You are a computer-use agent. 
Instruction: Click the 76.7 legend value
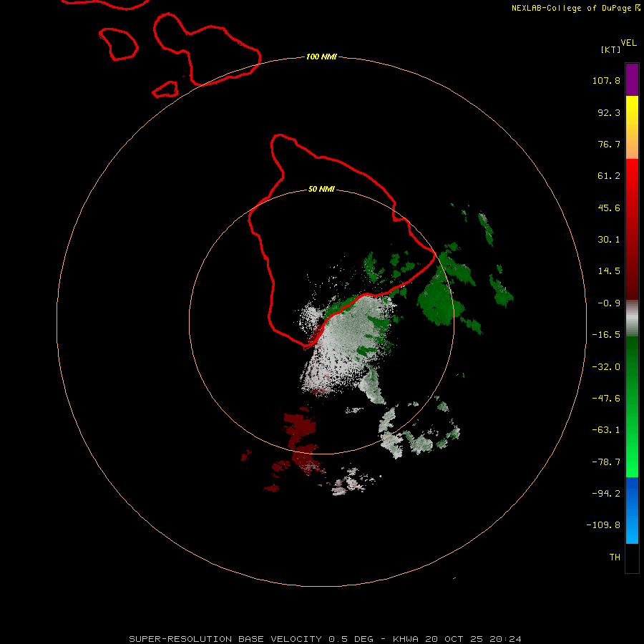(609, 144)
